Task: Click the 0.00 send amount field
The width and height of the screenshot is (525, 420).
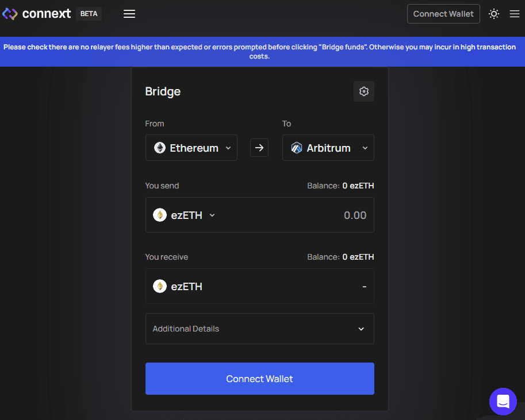Action: 322,215
